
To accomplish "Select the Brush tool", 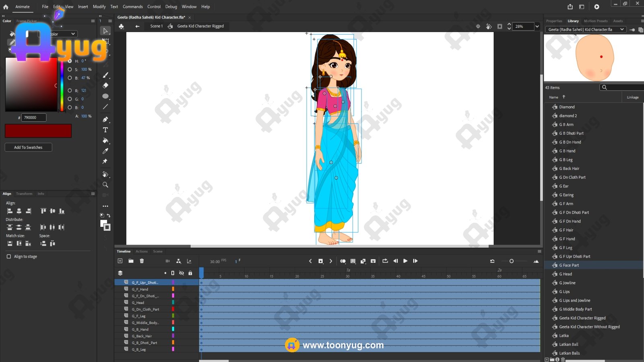I will coord(105,75).
